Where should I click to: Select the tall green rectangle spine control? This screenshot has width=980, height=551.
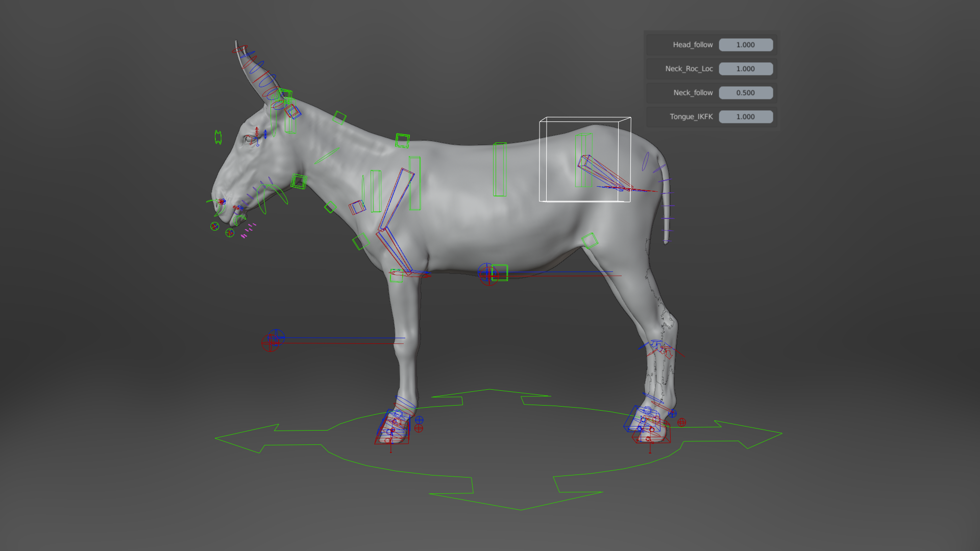tap(500, 169)
